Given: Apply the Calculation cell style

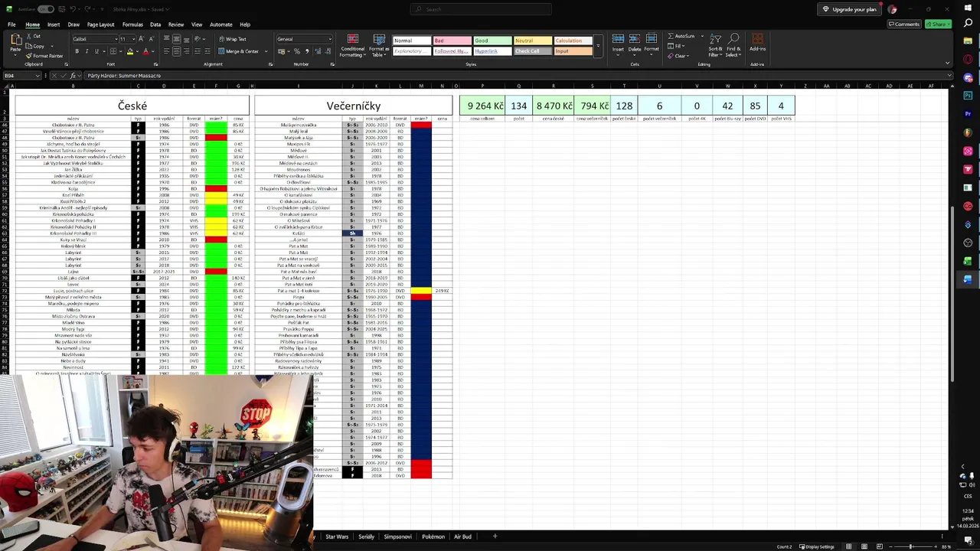Looking at the screenshot, I should click(x=573, y=41).
